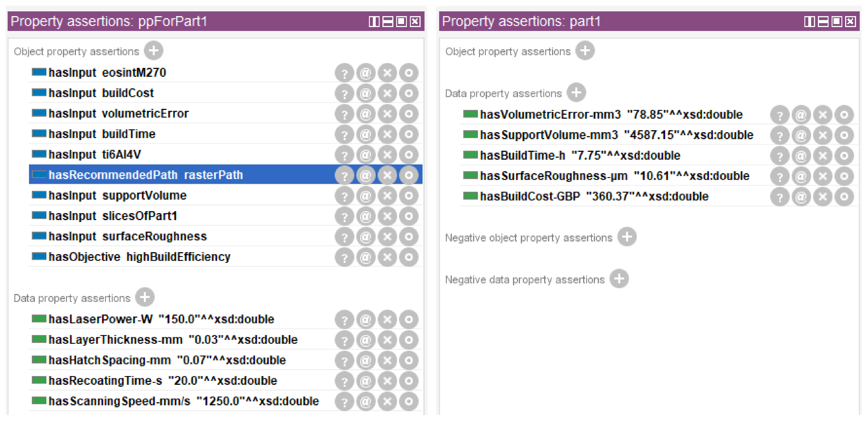
Task: Annotate the hasSurfaceRoughness-µm assertion
Action: click(801, 176)
